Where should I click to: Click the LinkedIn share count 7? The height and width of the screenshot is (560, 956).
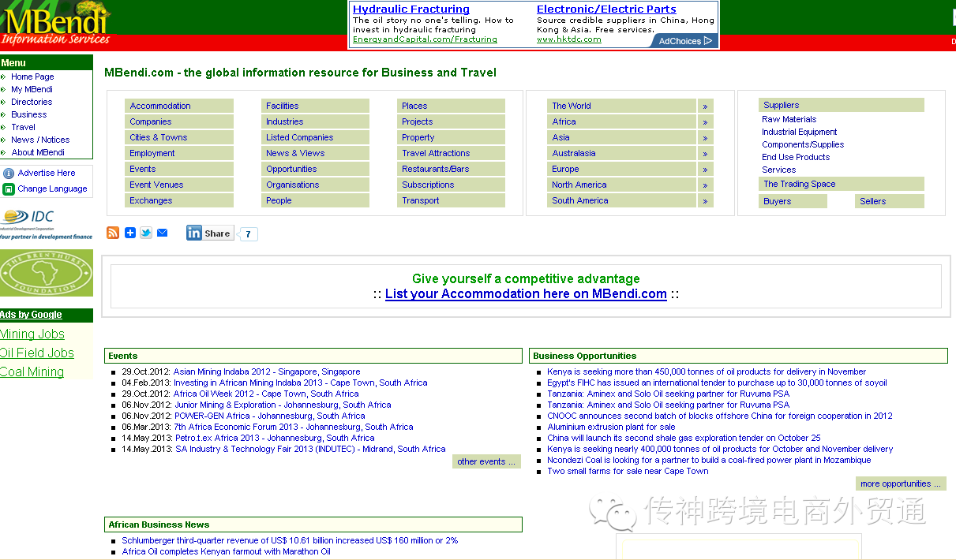pos(248,233)
